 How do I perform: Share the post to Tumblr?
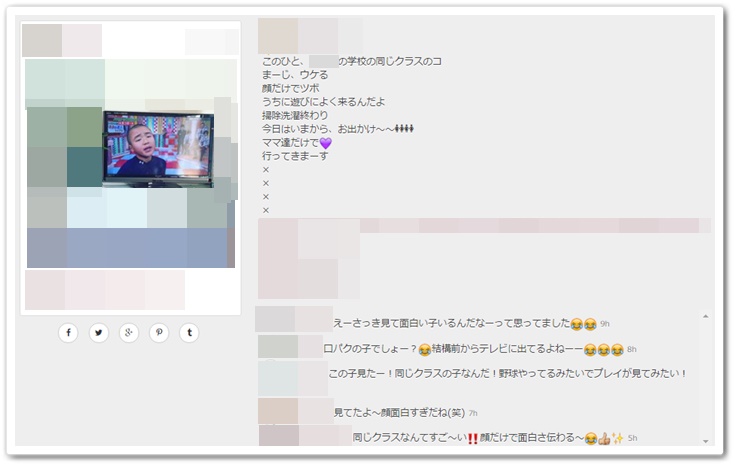tap(190, 333)
